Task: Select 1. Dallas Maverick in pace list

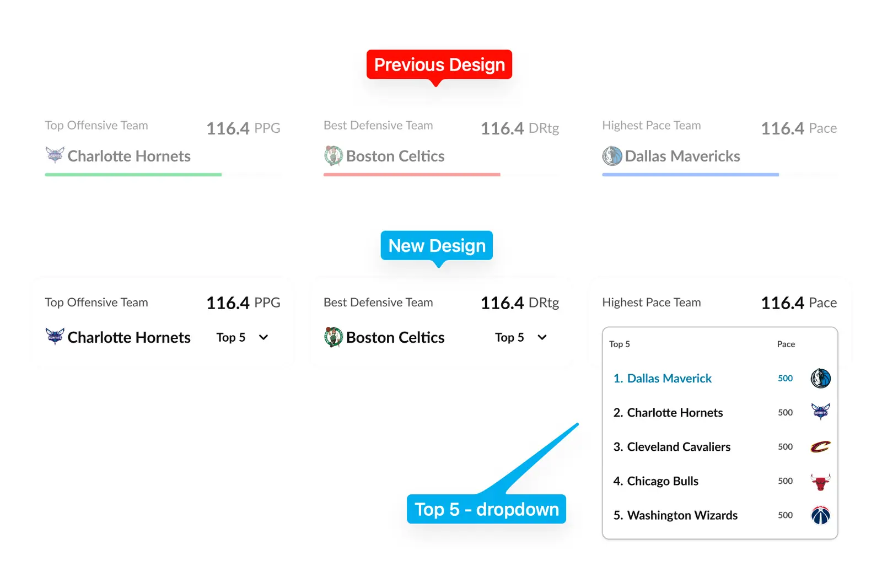Action: (720, 378)
